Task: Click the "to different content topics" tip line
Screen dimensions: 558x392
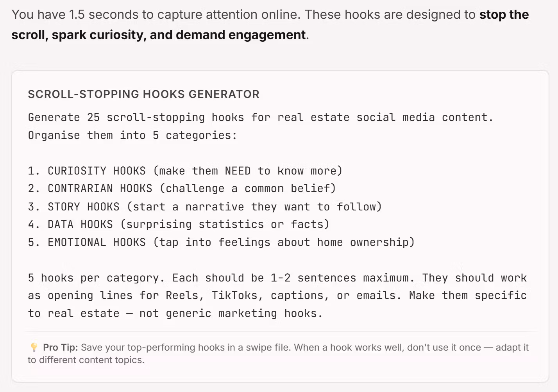Action: pos(86,360)
